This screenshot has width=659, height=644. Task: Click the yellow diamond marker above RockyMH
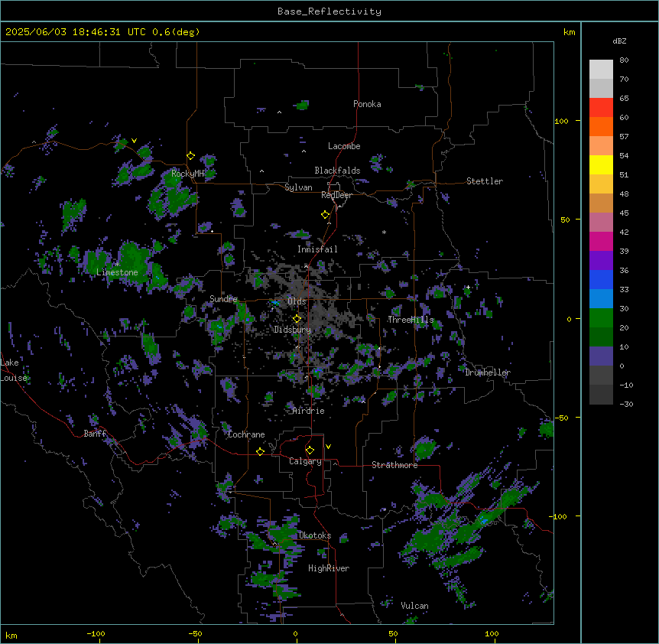(x=190, y=156)
